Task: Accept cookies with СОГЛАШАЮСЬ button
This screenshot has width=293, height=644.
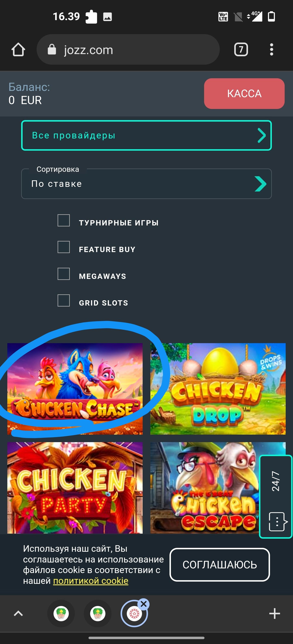Action: point(220,565)
